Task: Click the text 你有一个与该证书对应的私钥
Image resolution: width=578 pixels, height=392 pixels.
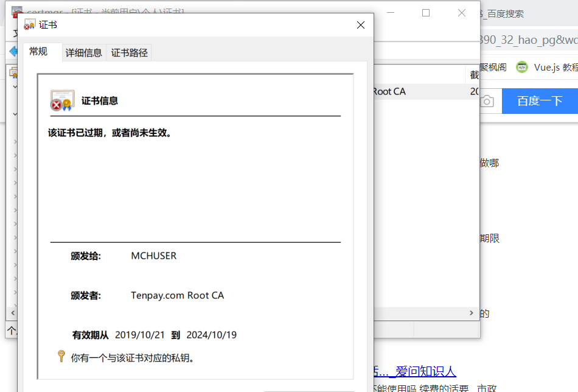Action: pos(133,358)
